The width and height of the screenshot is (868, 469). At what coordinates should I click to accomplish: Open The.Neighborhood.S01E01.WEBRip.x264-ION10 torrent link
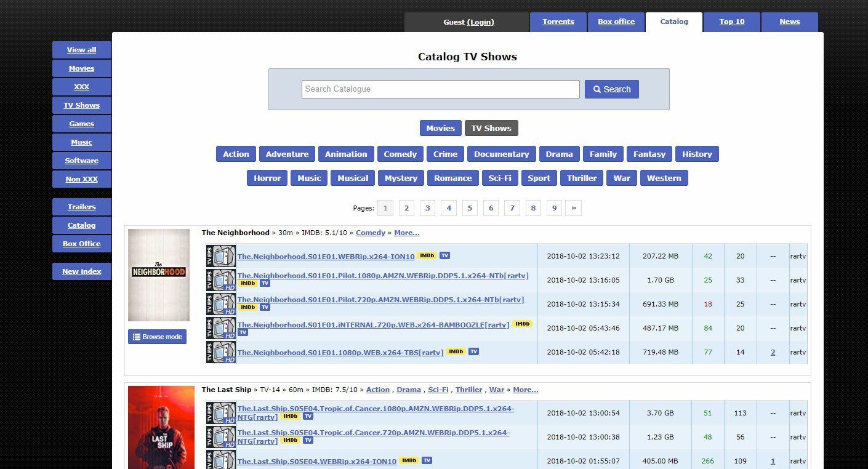click(x=326, y=256)
